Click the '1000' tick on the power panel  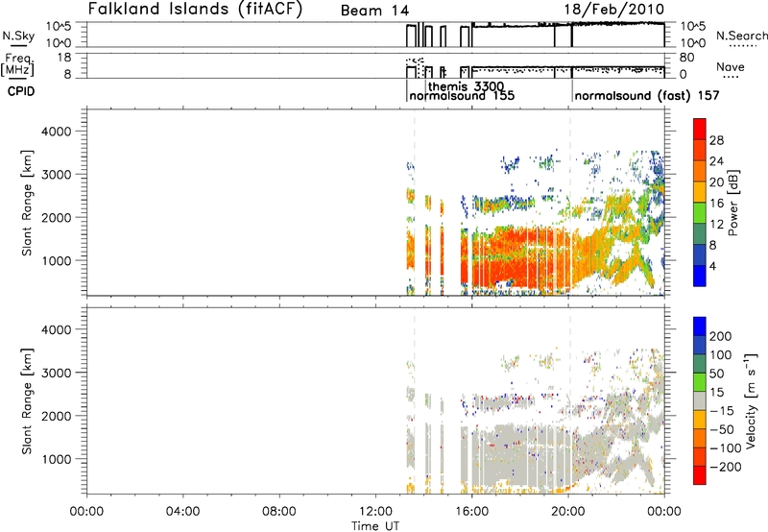click(56, 261)
